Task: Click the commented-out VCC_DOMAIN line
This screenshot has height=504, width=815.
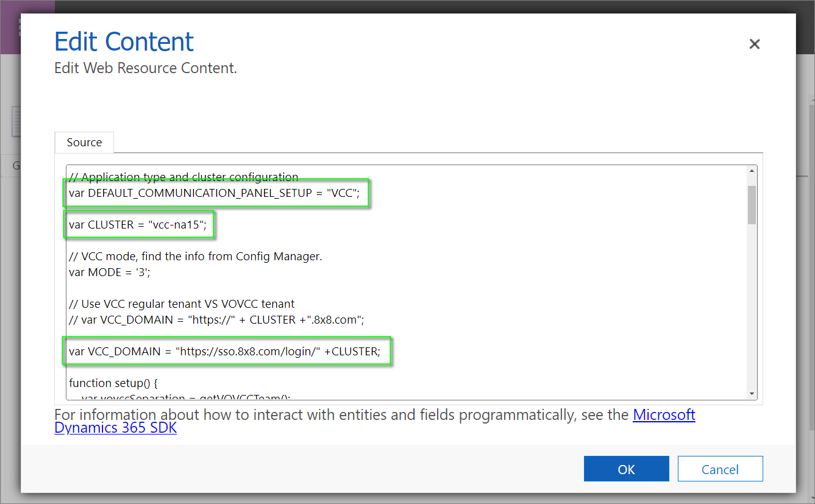Action: pyautogui.click(x=216, y=319)
